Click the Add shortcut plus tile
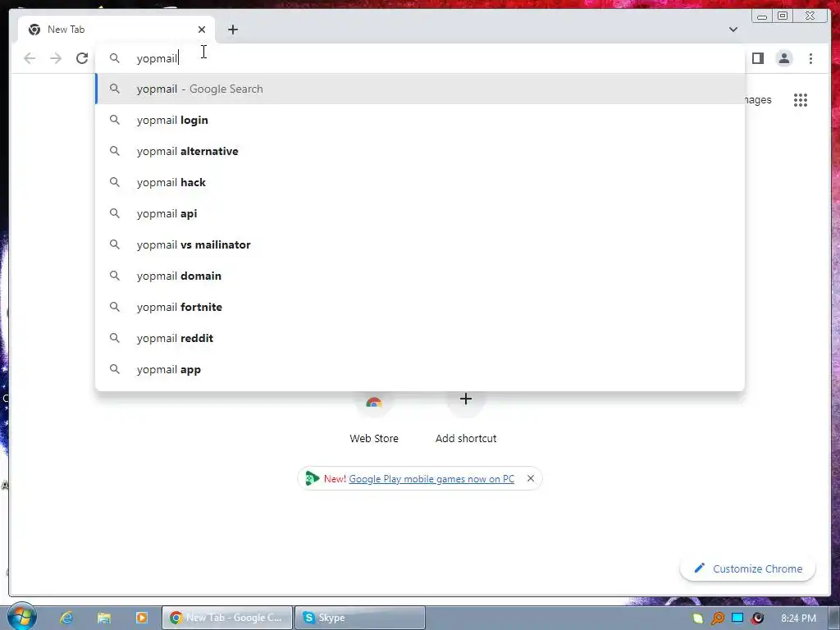 click(x=466, y=418)
